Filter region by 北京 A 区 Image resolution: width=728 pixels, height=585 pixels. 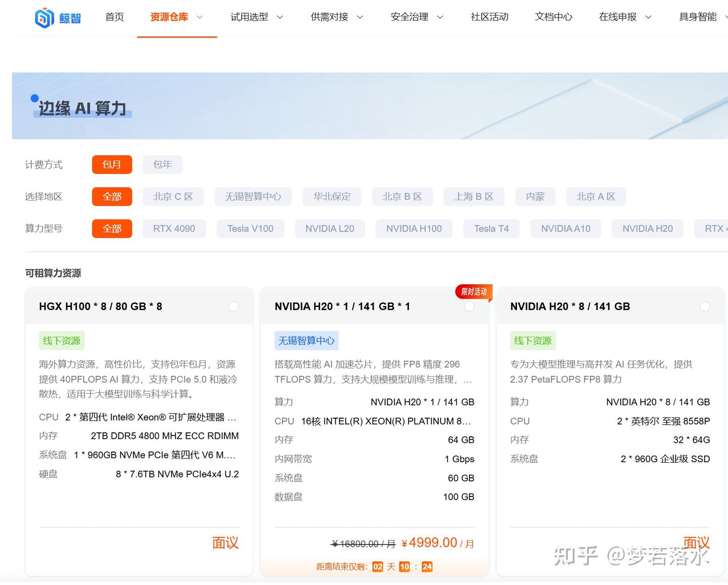pos(596,197)
